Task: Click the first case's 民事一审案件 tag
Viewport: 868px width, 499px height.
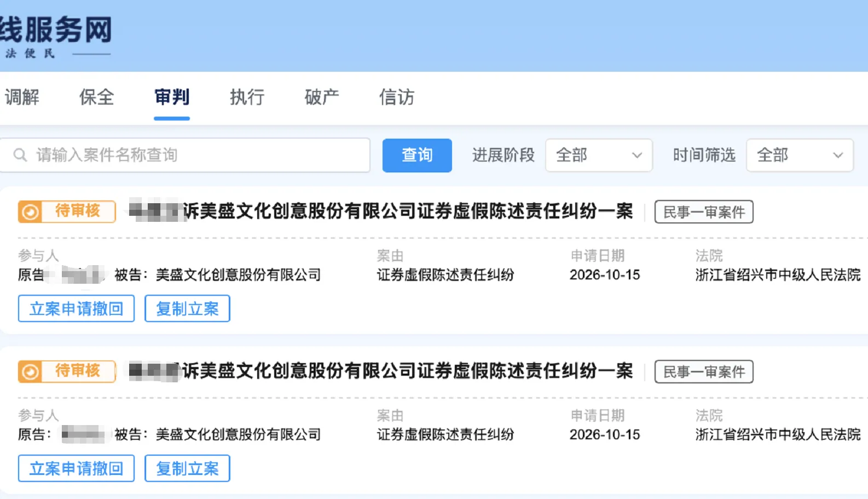Action: point(704,212)
